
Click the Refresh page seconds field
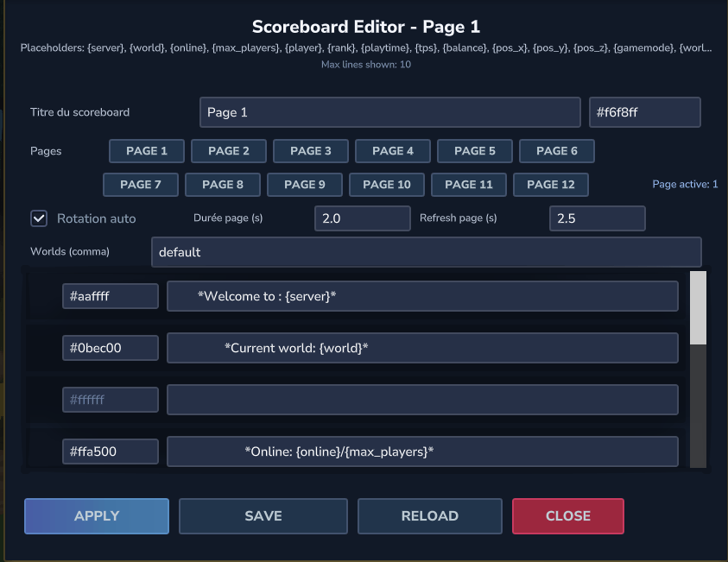pos(597,218)
